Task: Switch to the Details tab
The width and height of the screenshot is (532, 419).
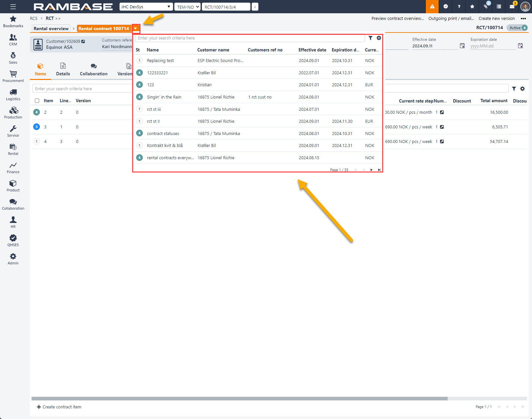Action: click(x=63, y=70)
